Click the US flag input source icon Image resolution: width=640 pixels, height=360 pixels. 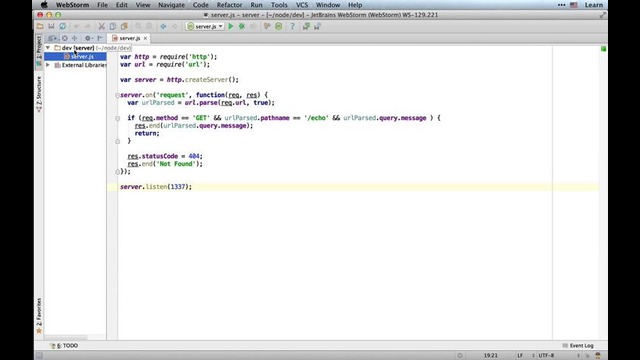[574, 5]
